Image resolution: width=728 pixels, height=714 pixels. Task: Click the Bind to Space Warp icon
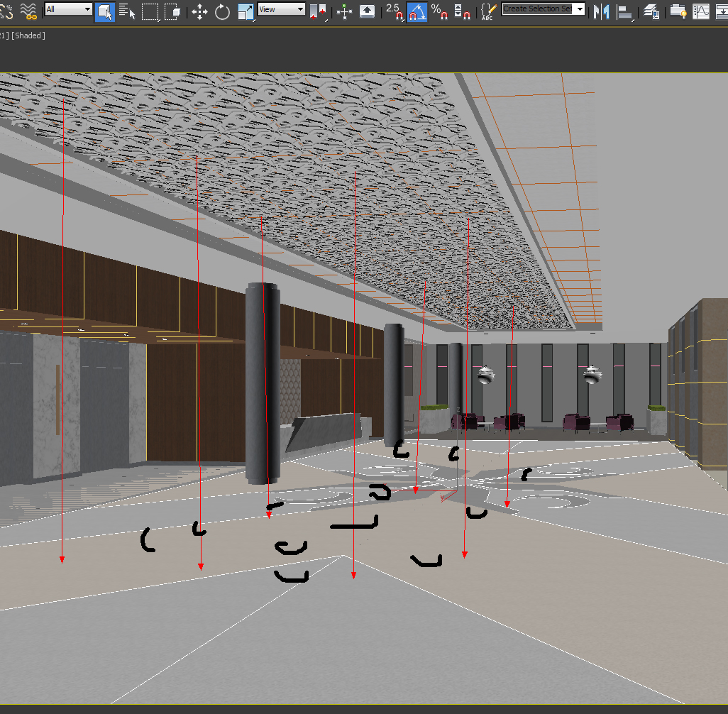tap(29, 11)
